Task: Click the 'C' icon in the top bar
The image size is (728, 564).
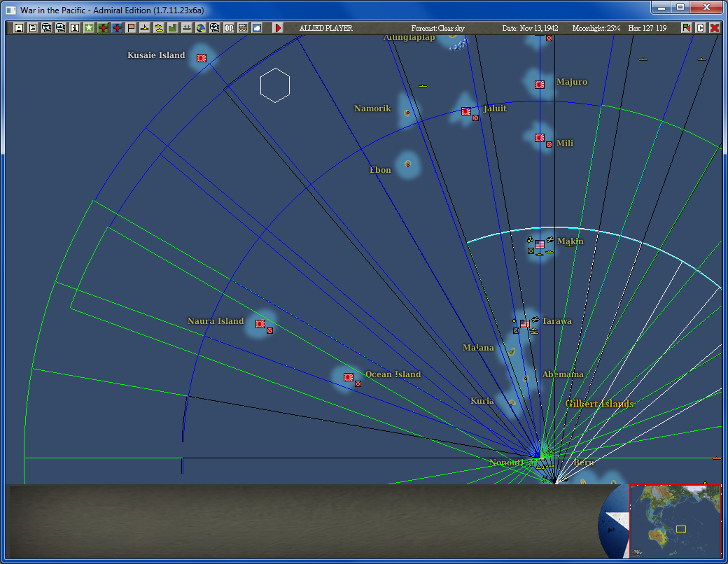Action: 701,28
